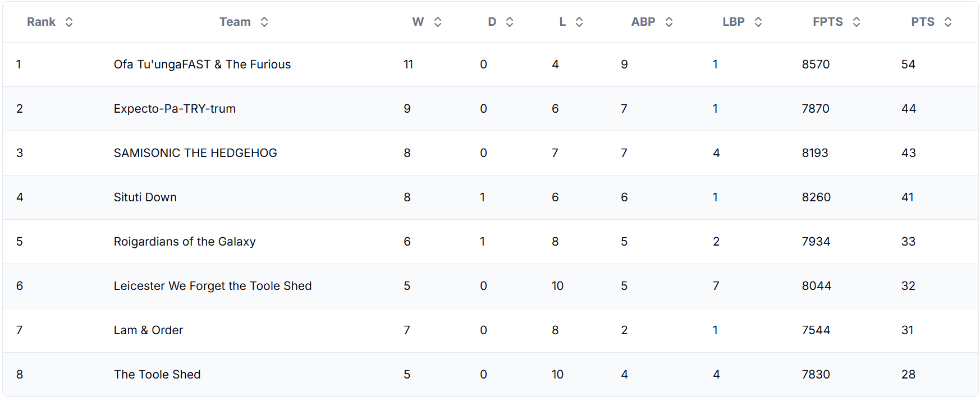The image size is (980, 397).
Task: Click the sort arrows beside Rank
Action: coord(69,22)
